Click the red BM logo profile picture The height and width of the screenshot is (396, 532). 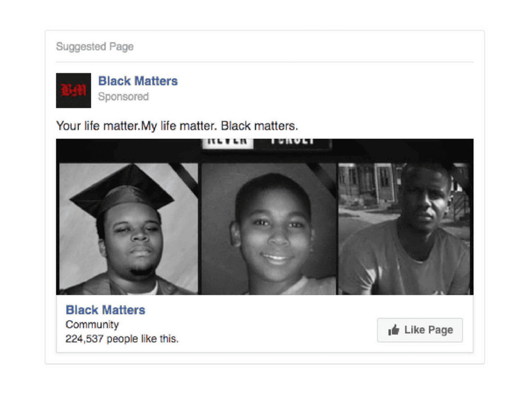[x=74, y=90]
